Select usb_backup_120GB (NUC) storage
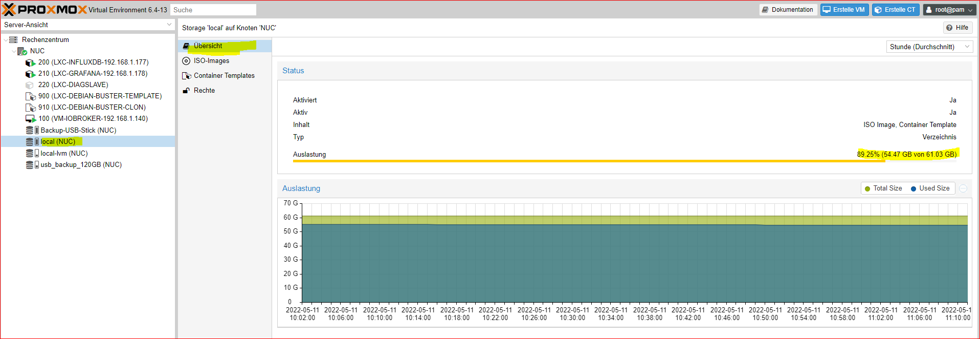 (81, 165)
